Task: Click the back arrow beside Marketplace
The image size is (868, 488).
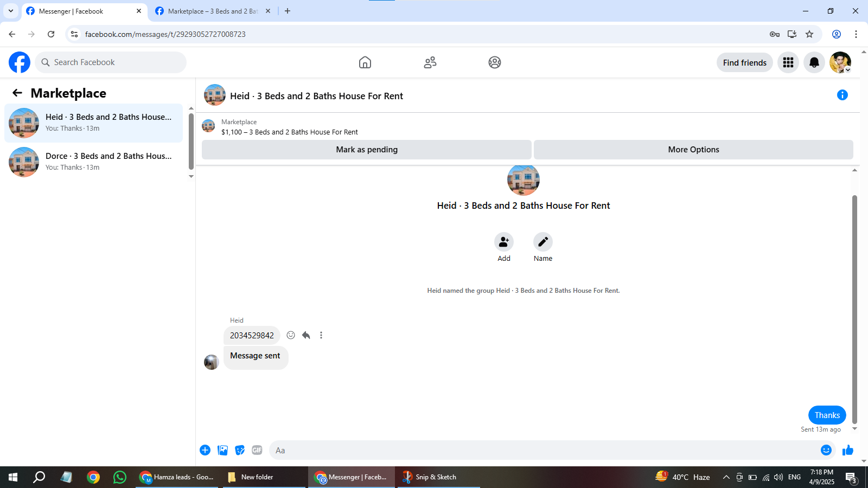Action: 17,93
